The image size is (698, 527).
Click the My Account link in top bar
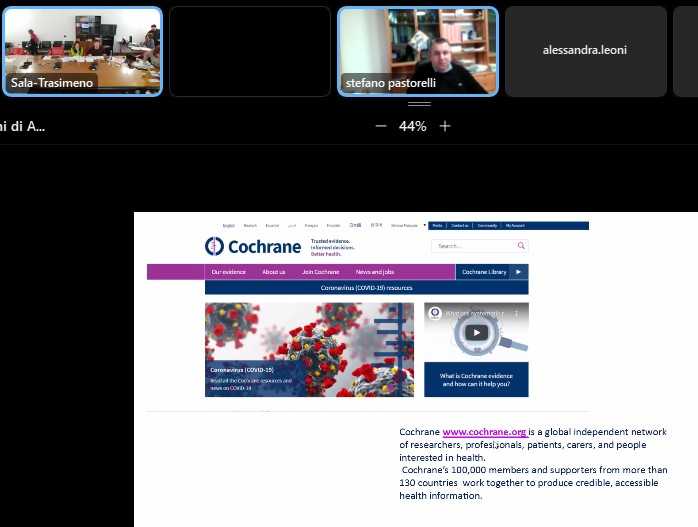(515, 226)
